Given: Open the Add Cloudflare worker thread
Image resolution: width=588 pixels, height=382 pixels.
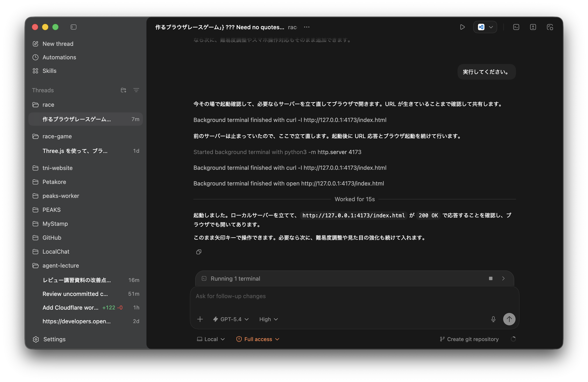Looking at the screenshot, I should [86, 307].
